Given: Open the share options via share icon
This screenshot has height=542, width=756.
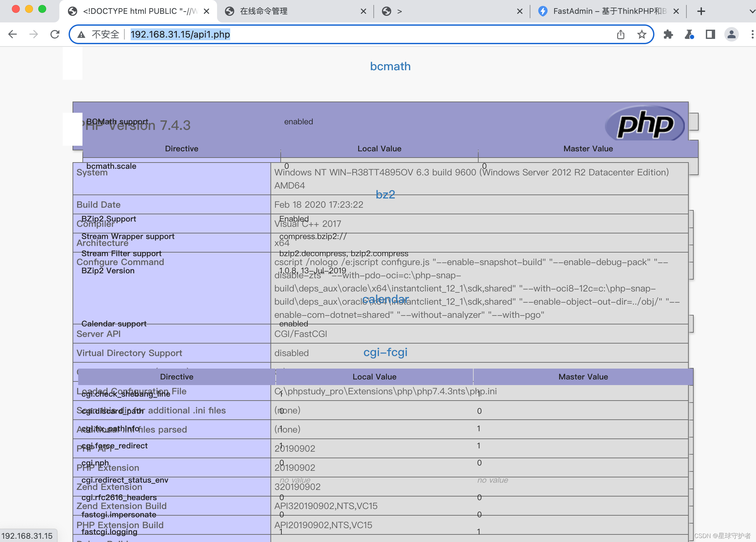Looking at the screenshot, I should tap(621, 34).
